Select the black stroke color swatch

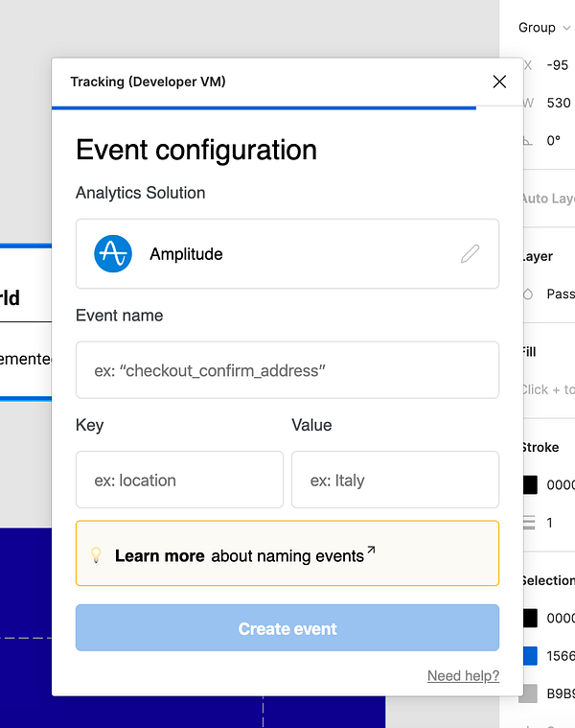pyautogui.click(x=530, y=485)
